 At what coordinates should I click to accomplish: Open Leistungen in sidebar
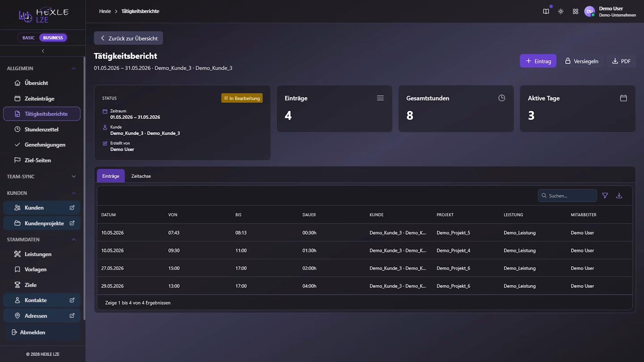[42, 254]
